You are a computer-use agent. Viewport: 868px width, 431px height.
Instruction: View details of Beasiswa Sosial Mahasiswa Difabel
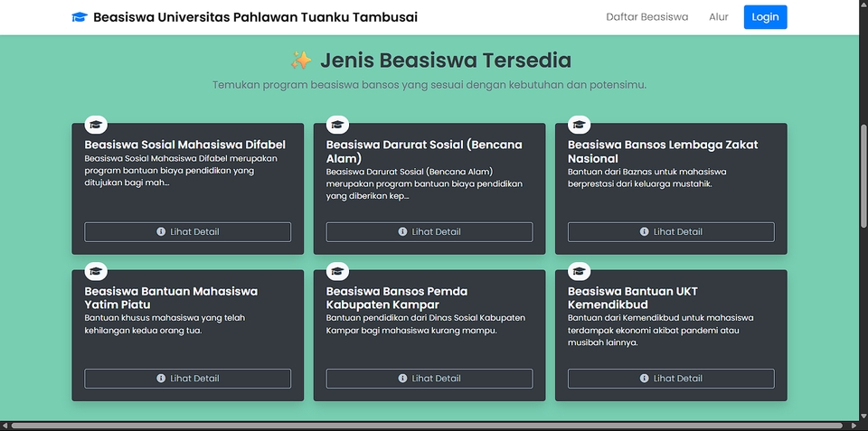pos(188,232)
